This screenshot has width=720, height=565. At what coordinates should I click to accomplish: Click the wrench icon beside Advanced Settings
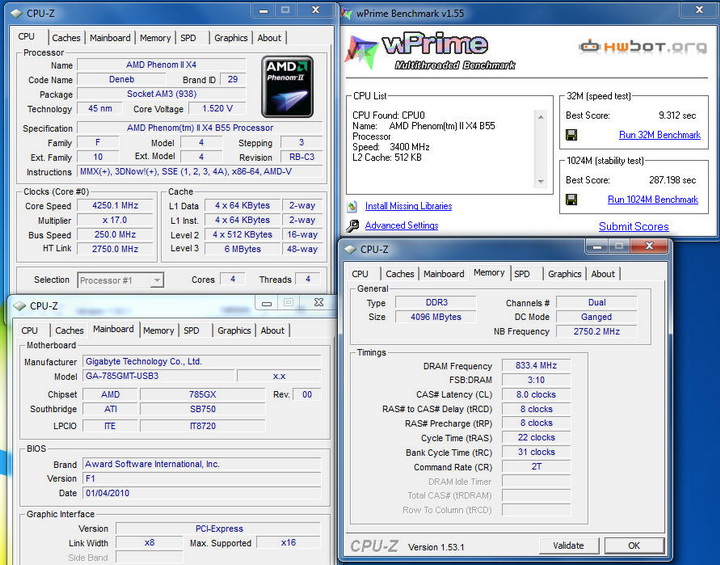(352, 226)
